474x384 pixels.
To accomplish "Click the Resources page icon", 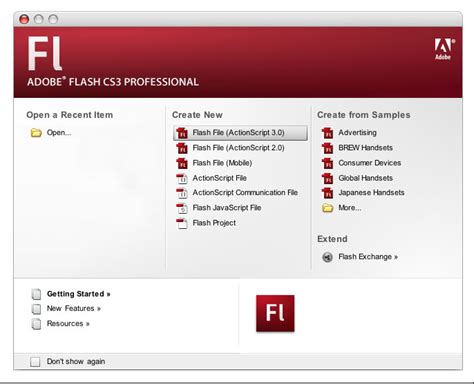I will pyautogui.click(x=36, y=324).
